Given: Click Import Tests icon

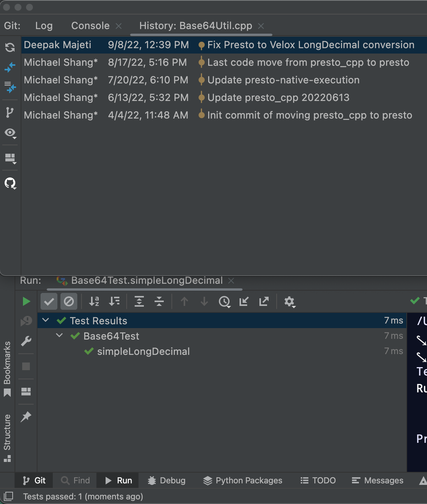Looking at the screenshot, I should 244,302.
